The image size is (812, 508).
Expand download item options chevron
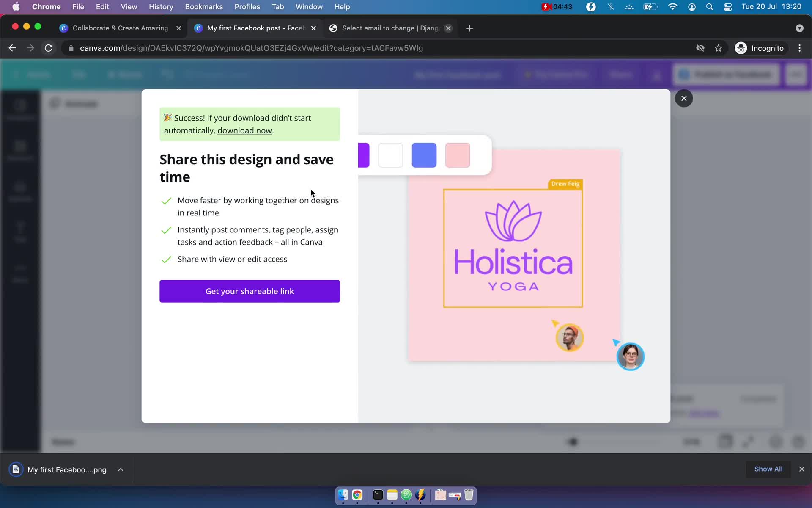pyautogui.click(x=121, y=469)
